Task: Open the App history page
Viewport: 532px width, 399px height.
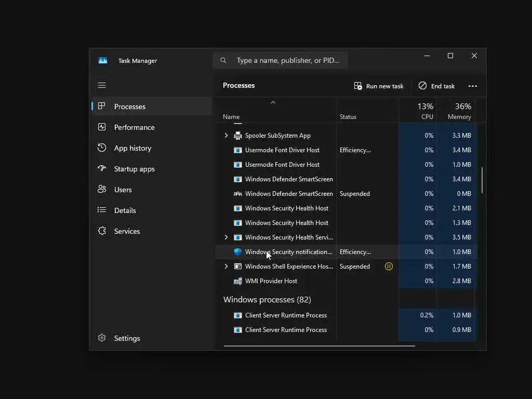Action: tap(152, 148)
